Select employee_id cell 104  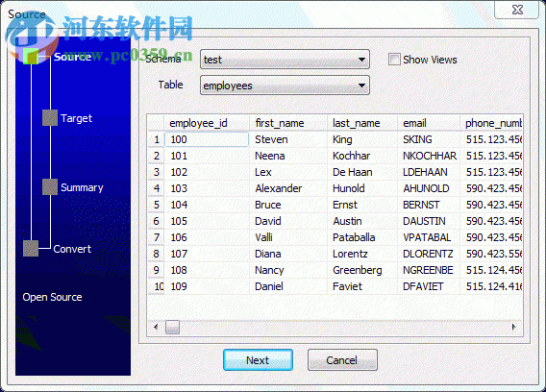[x=207, y=205]
